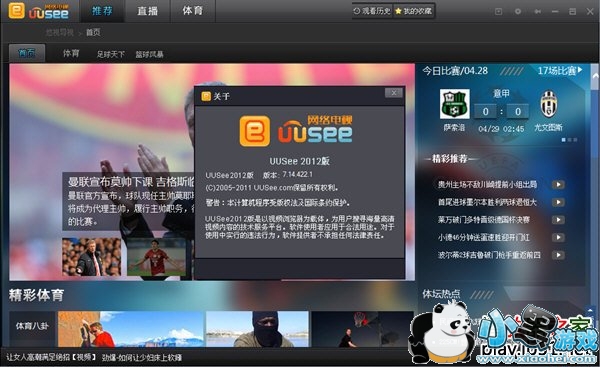Image resolution: width=600 pixels, height=367 pixels.
Task: Play video for 莱万破门多特晋级 row
Action: pyautogui.click(x=558, y=220)
